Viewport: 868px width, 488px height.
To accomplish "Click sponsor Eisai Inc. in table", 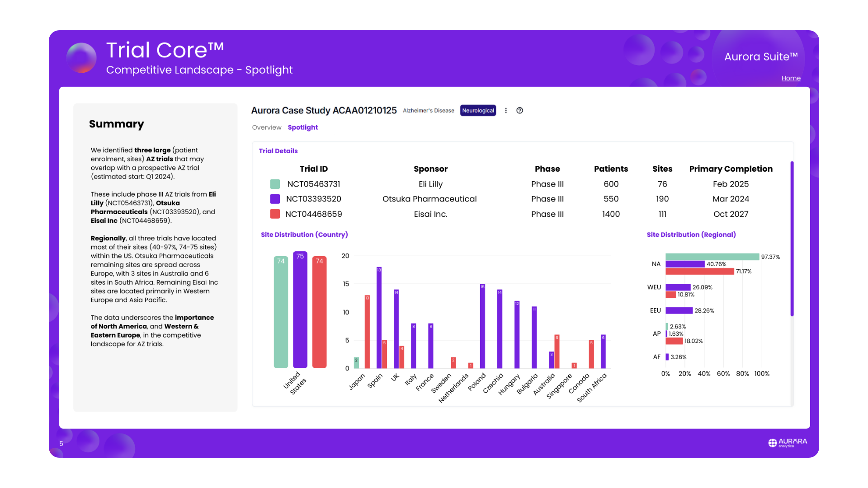I will [x=430, y=214].
